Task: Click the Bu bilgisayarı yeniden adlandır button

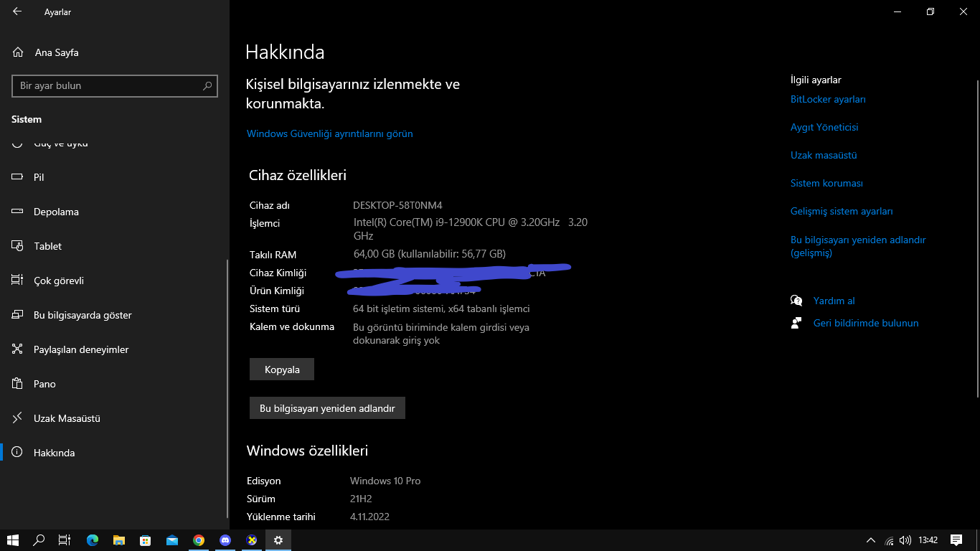Action: tap(327, 408)
